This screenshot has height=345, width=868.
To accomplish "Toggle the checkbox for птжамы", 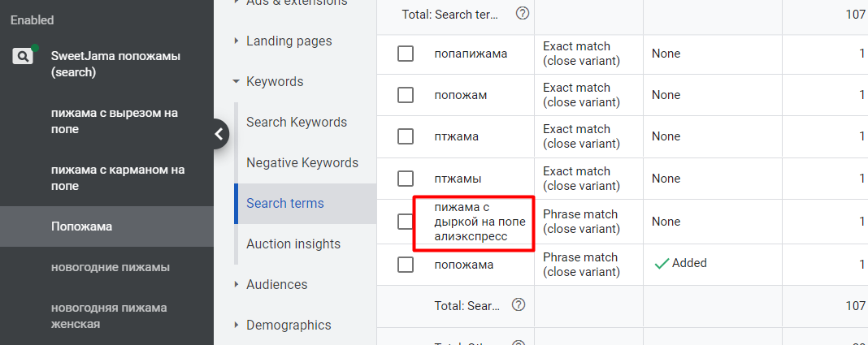I will pyautogui.click(x=406, y=179).
